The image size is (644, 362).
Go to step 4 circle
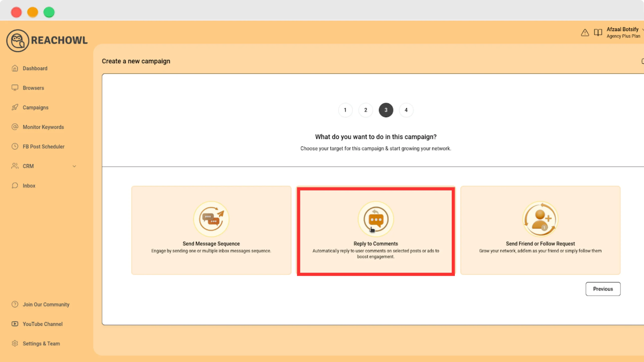point(406,110)
